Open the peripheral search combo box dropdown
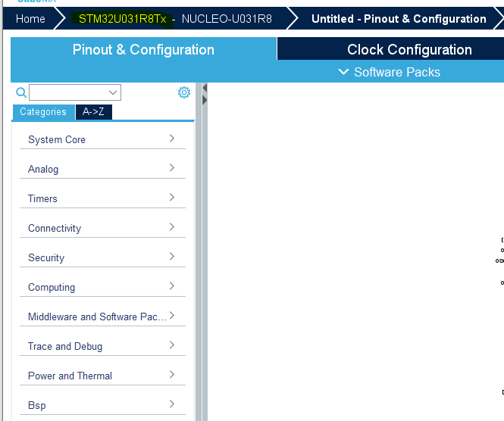504x421 pixels. click(x=112, y=92)
